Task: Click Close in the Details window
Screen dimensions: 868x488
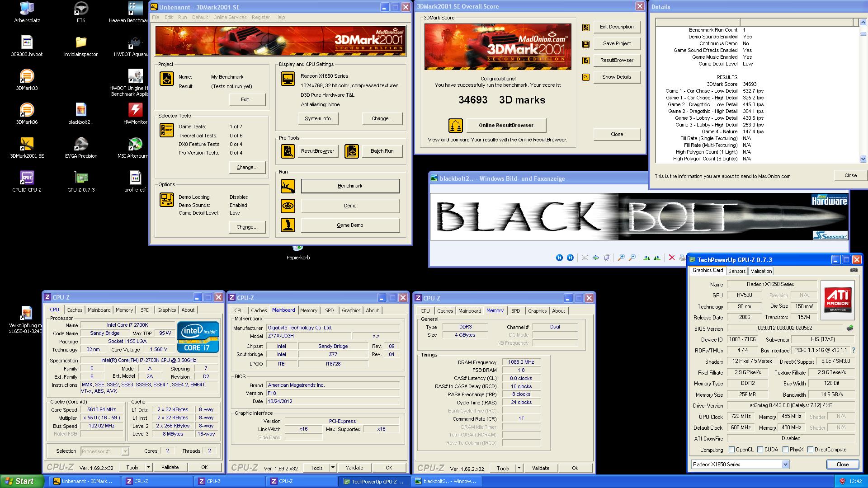Action: 850,175
